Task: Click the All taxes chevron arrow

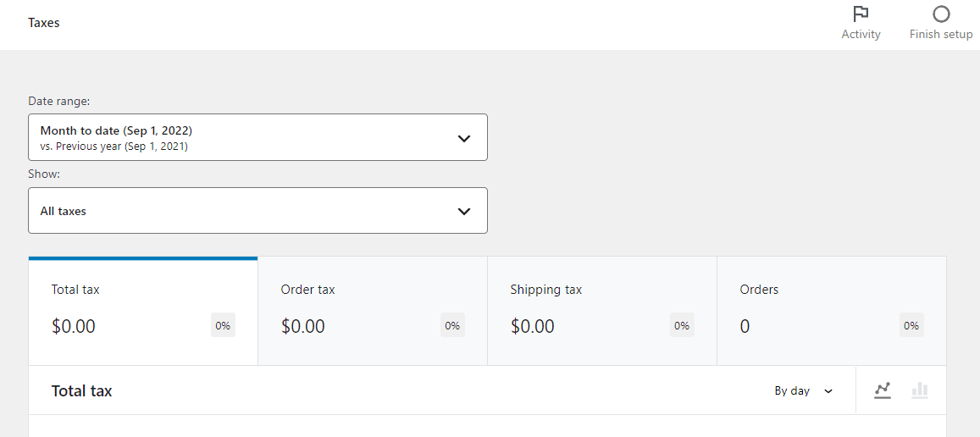Action: coord(463,211)
